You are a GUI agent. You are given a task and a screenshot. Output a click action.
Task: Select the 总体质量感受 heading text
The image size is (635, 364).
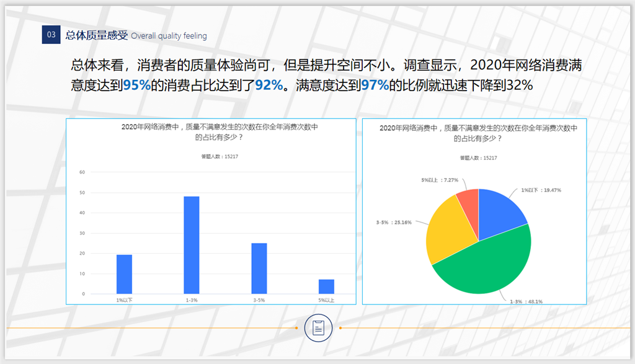point(96,35)
